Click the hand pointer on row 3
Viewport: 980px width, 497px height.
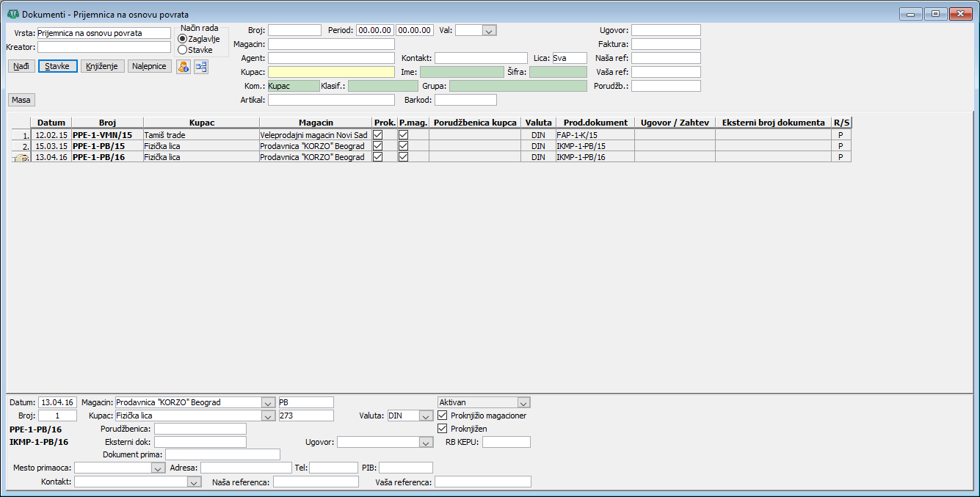click(x=21, y=157)
